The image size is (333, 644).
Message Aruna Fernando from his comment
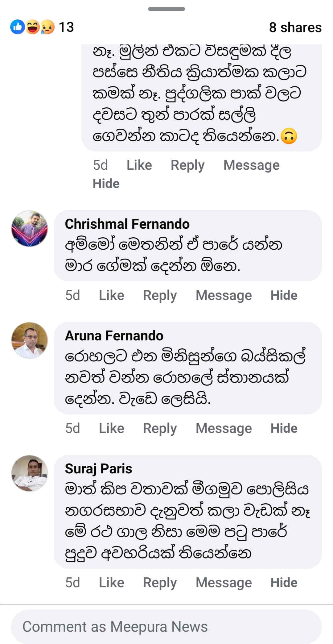(224, 428)
